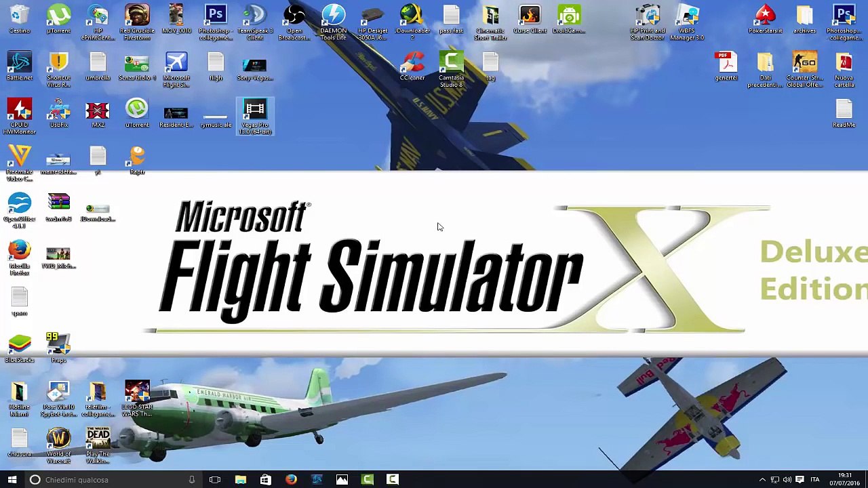Show hidden system tray icons
Viewport: 868px width, 488px height.
(x=762, y=480)
